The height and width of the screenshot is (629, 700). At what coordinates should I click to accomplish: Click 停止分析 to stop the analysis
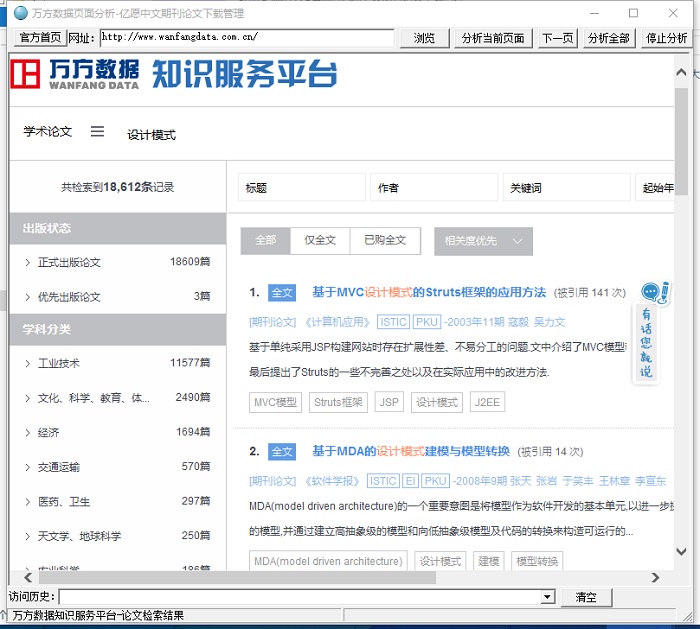click(666, 38)
